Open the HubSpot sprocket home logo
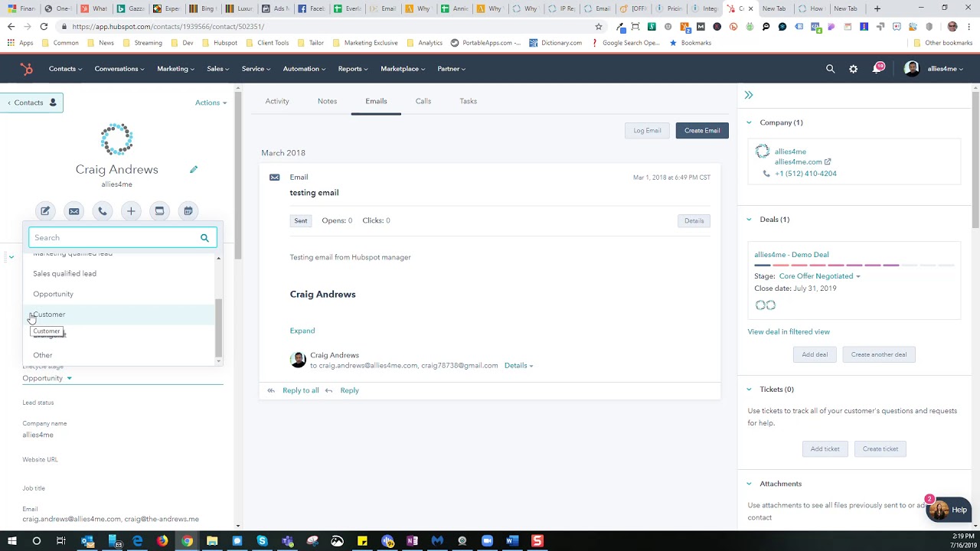The height and width of the screenshot is (551, 980). tap(26, 69)
